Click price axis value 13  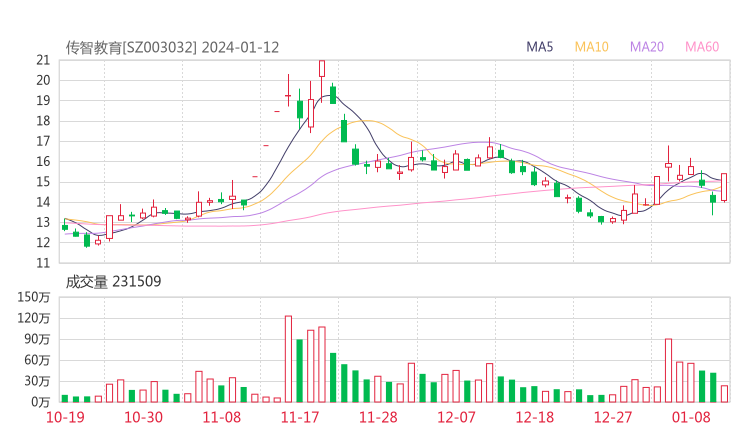pyautogui.click(x=43, y=222)
